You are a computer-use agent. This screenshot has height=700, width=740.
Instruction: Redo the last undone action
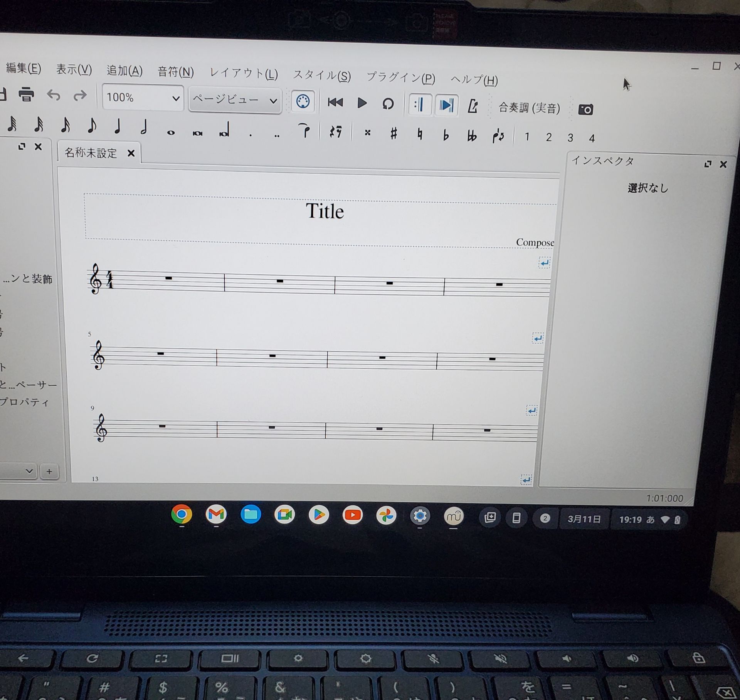80,96
